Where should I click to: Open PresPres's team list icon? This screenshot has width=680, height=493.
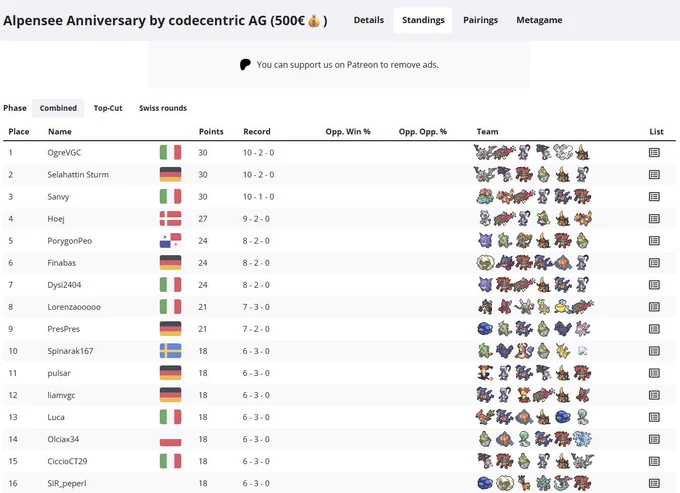654,329
